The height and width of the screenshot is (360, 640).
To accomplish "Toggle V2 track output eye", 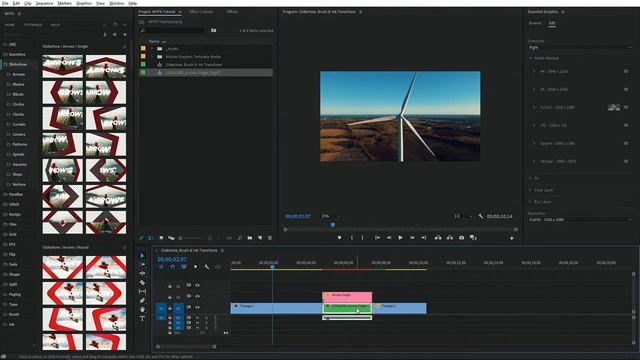I will pos(198,297).
